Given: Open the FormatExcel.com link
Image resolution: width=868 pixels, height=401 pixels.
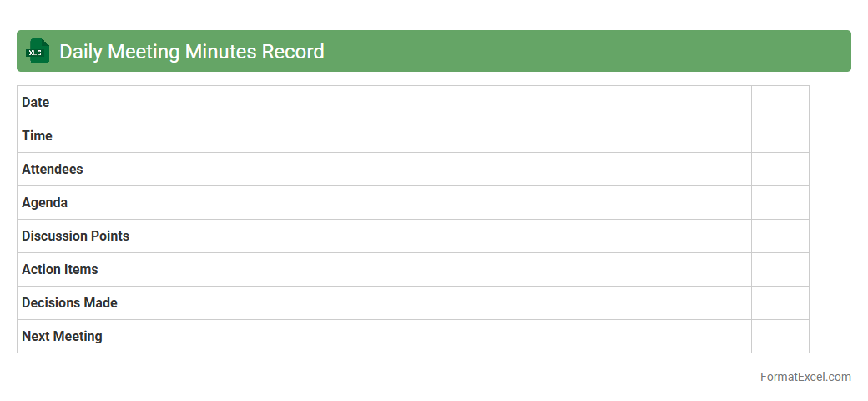Looking at the screenshot, I should click(805, 377).
